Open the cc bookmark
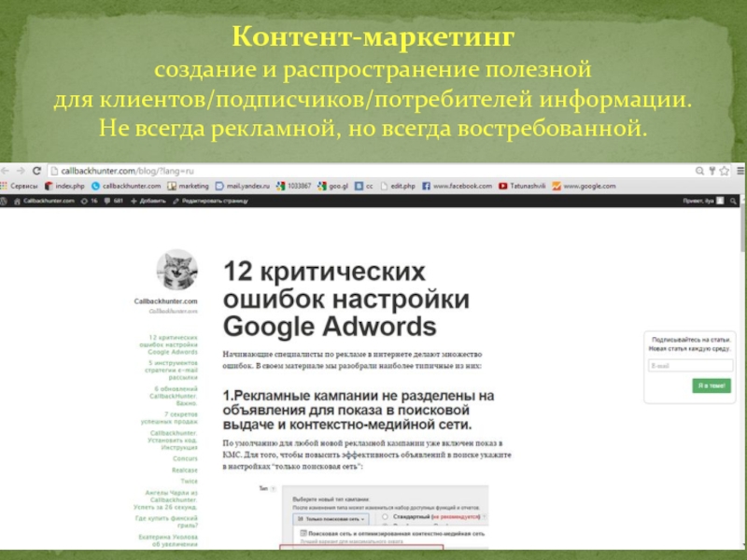This screenshot has height=560, width=747. [x=364, y=186]
